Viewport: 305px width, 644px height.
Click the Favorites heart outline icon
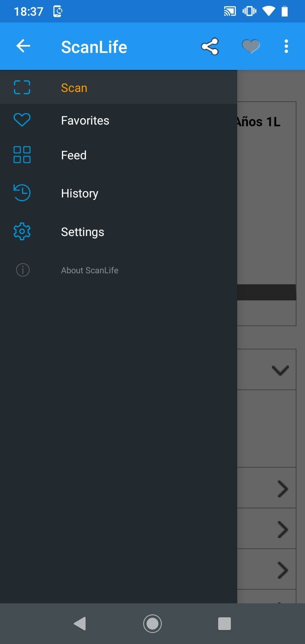tap(22, 120)
